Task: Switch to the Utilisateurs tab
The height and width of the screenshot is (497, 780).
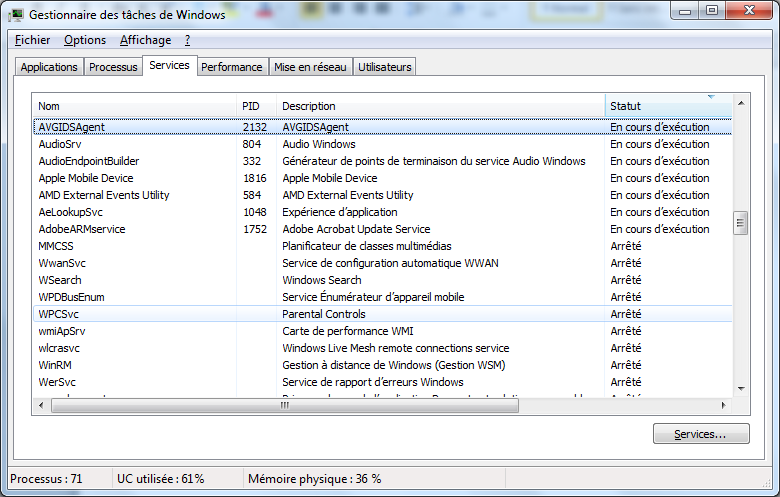Action: [x=385, y=67]
